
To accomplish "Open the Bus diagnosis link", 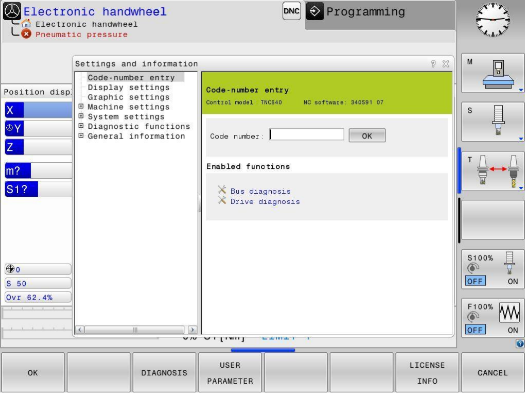I will click(x=260, y=191).
